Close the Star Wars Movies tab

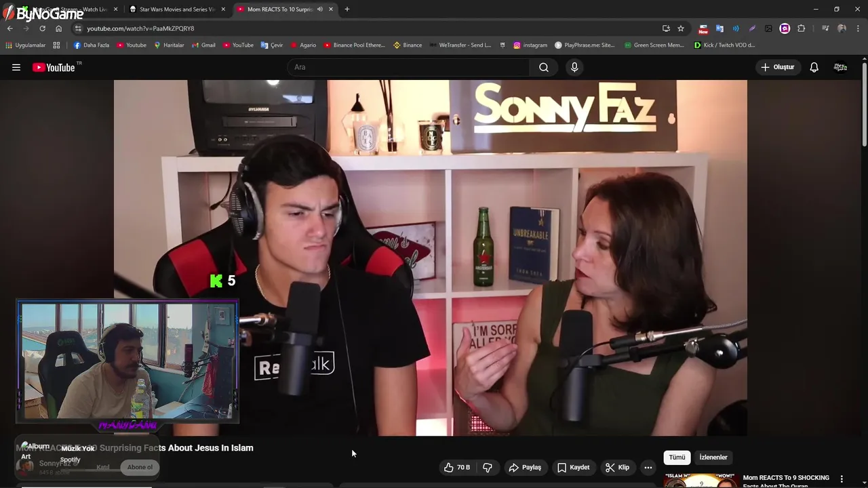point(223,9)
